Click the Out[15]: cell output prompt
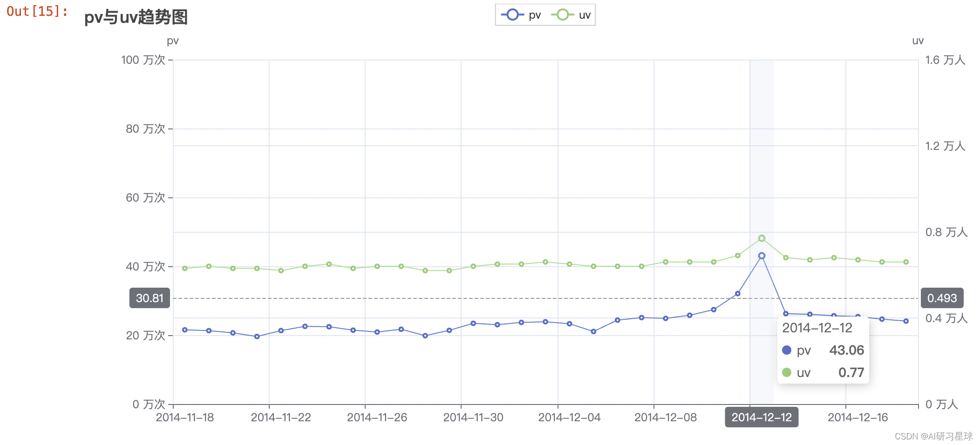This screenshot has width=980, height=445. [x=37, y=11]
